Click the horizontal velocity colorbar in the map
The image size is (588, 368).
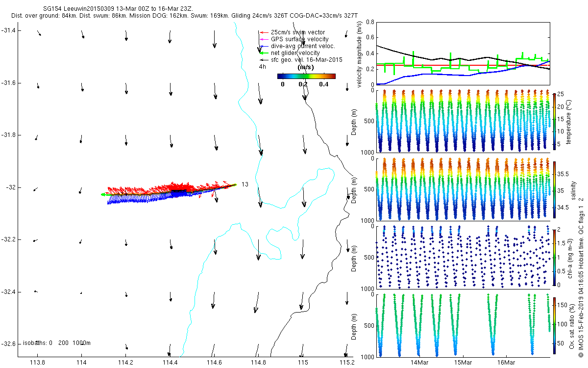[x=306, y=76]
